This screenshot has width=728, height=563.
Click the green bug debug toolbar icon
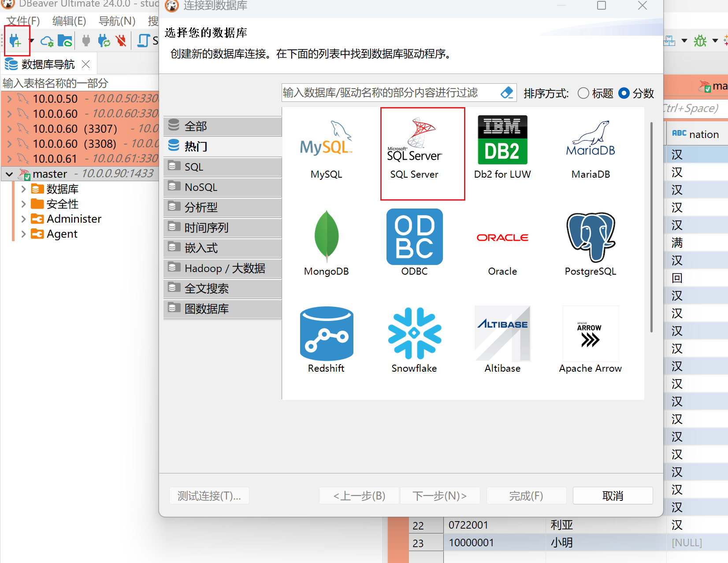(700, 41)
